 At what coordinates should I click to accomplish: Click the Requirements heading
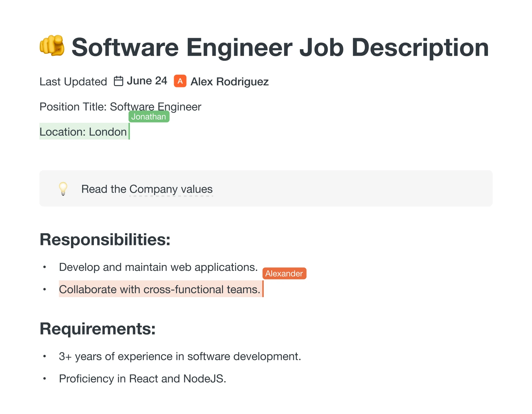[x=98, y=329]
